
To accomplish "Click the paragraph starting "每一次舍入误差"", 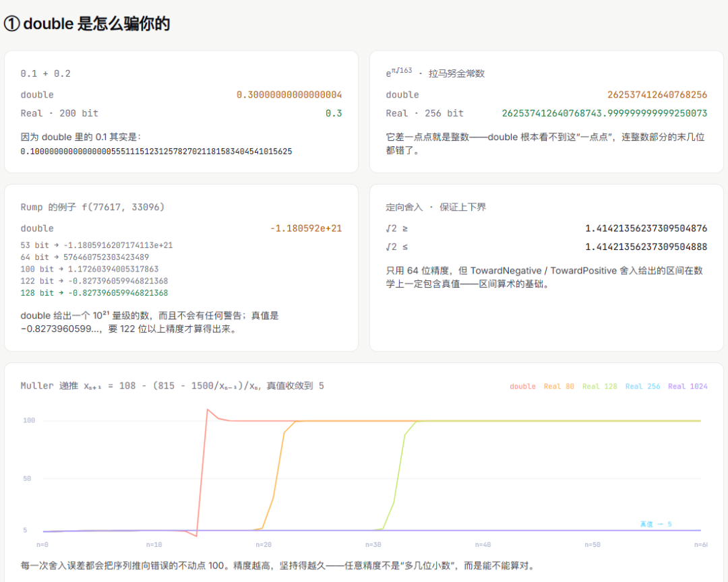I will [x=278, y=565].
